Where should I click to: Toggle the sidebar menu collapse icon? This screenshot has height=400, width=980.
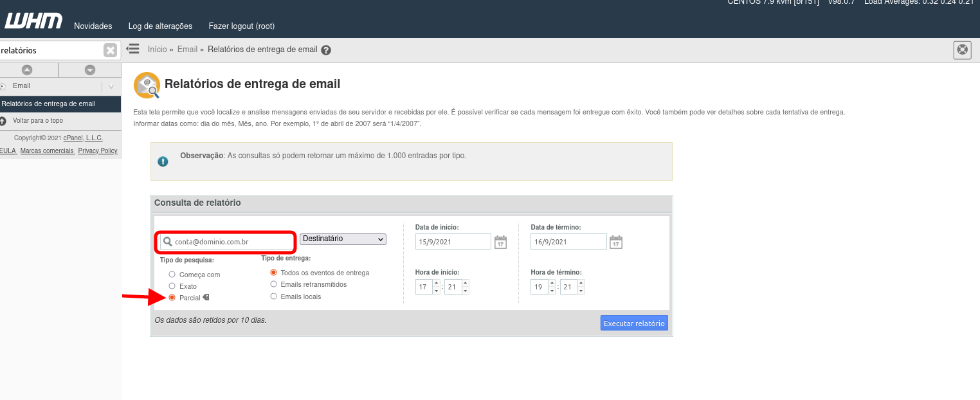click(133, 49)
